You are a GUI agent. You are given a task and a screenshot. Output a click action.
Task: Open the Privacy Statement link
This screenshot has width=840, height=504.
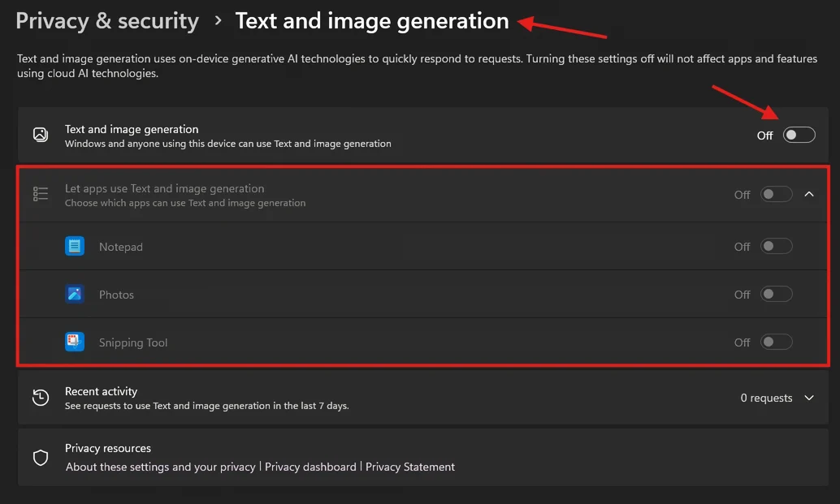coord(409,467)
